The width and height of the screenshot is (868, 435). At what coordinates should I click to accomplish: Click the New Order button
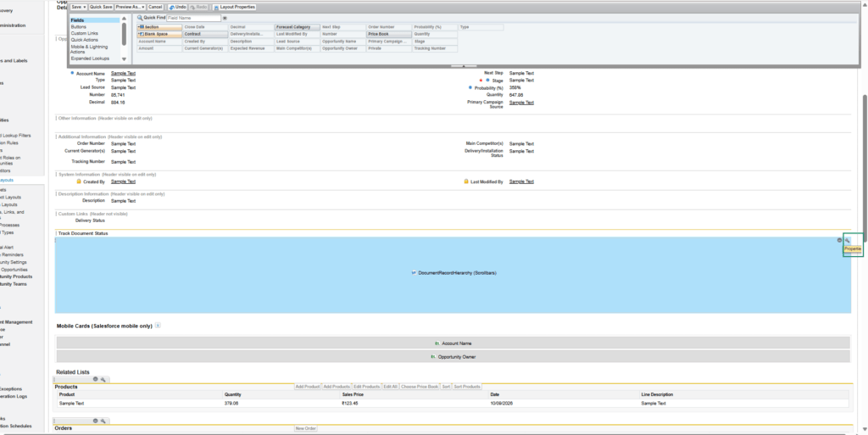coord(305,428)
